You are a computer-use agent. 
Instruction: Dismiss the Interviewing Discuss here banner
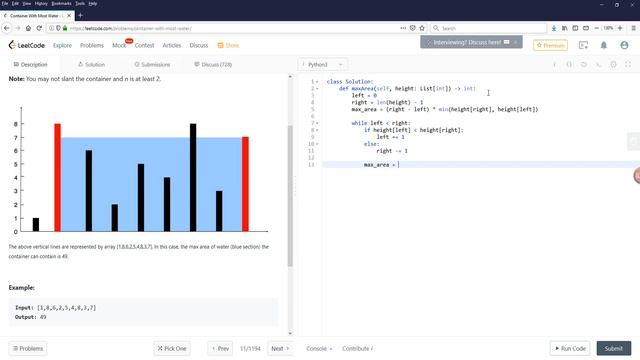coord(516,42)
